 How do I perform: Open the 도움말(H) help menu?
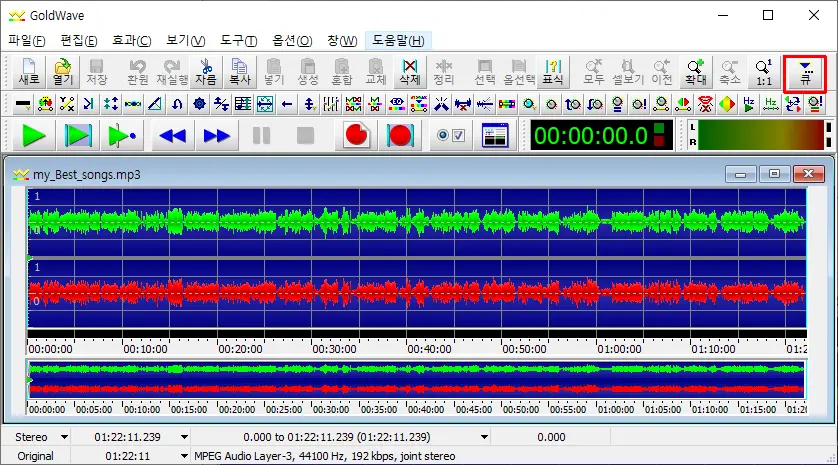[398, 41]
